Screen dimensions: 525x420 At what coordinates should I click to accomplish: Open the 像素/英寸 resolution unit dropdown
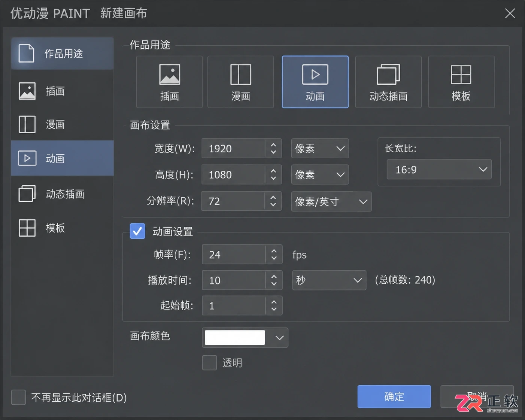click(x=331, y=201)
